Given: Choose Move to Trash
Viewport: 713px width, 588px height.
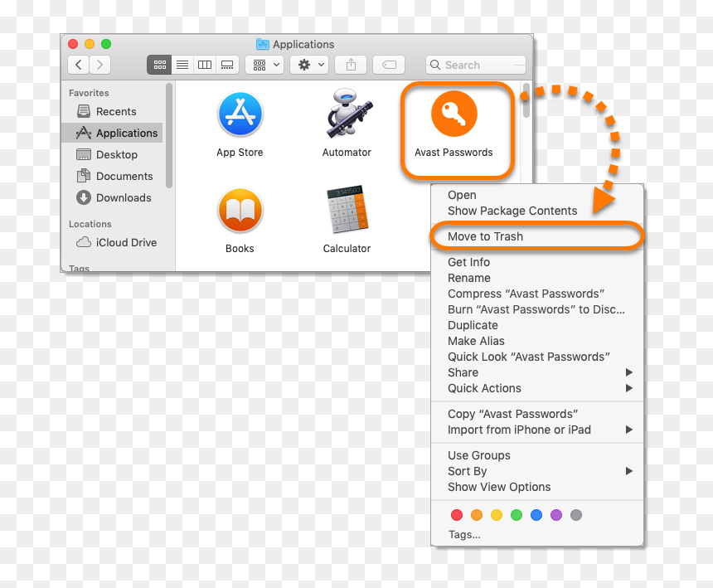Looking at the screenshot, I should 537,236.
